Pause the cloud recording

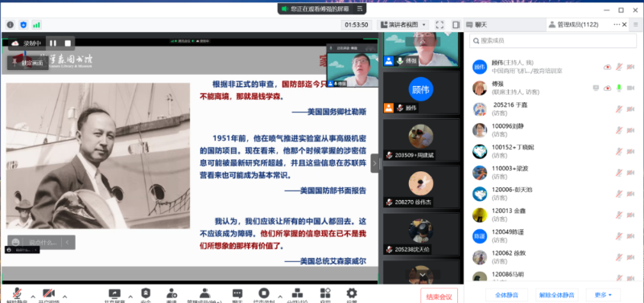click(x=53, y=43)
